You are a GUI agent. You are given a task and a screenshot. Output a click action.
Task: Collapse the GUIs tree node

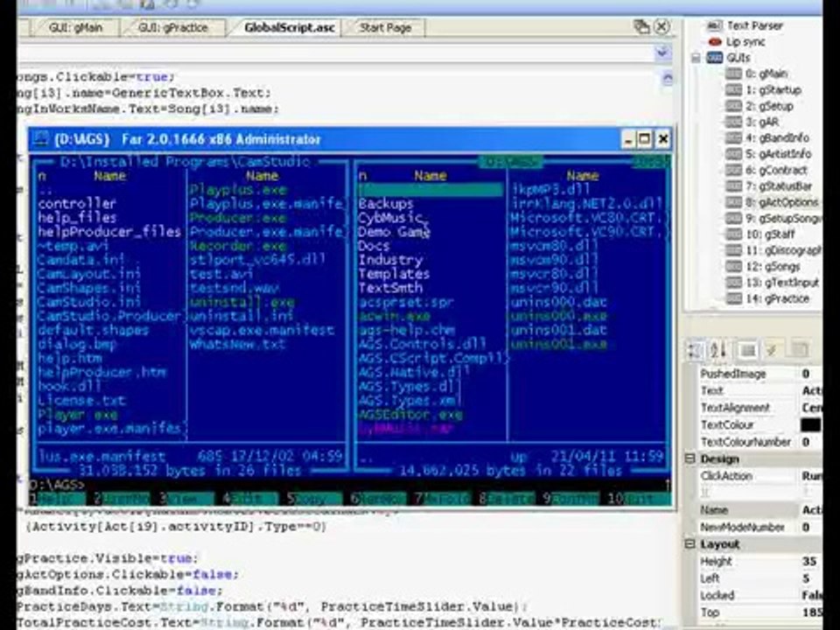coord(696,58)
